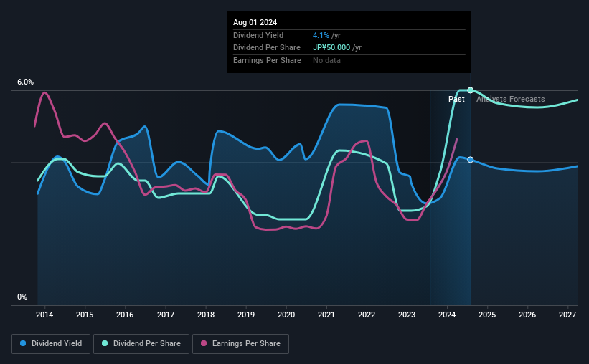Click the pink Earnings Per Share legend dot
This screenshot has width=589, height=364.
pos(204,343)
